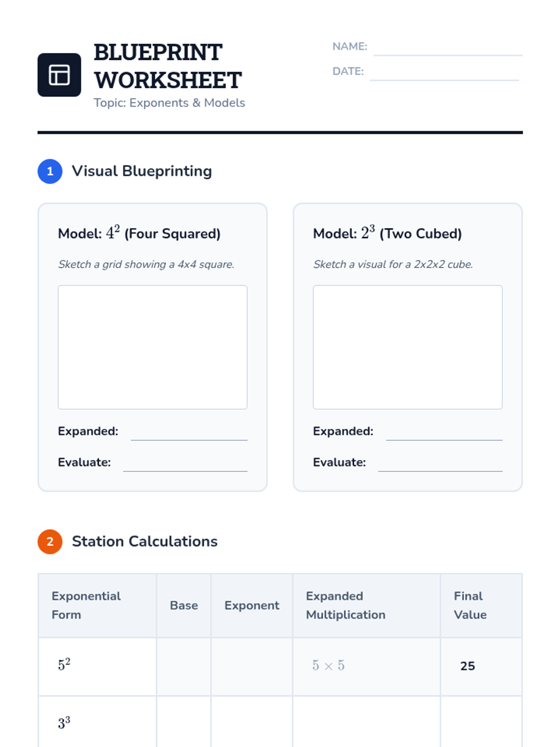The width and height of the screenshot is (560, 747).
Task: Click the 4x4 square sketch box
Action: (x=153, y=347)
